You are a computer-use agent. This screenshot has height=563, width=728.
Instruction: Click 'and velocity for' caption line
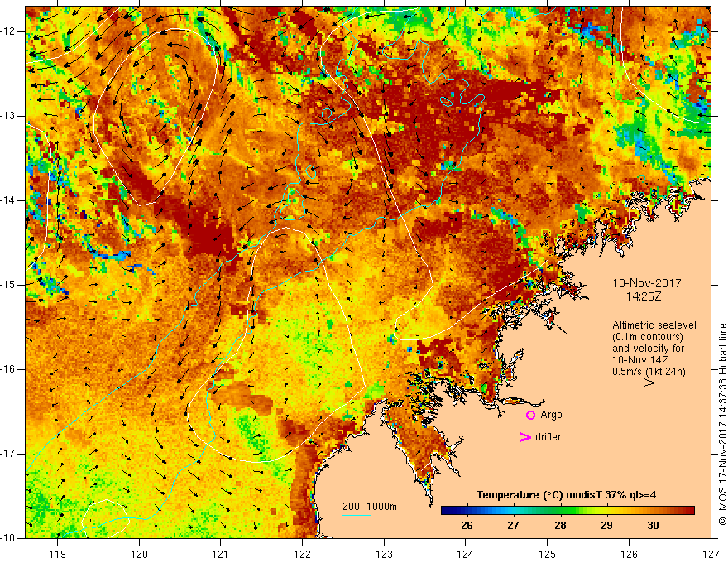click(648, 349)
